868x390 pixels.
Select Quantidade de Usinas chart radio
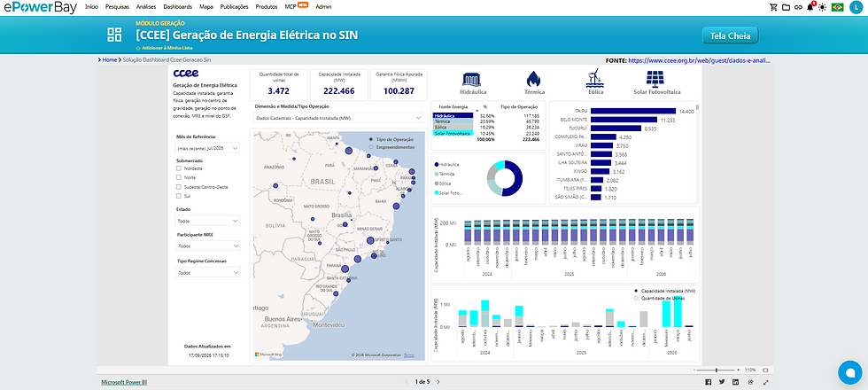636,298
